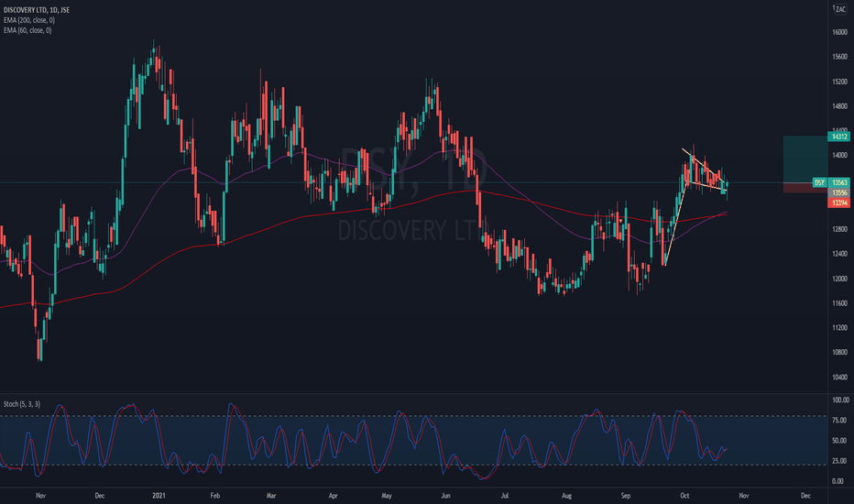Click the grey 13556 price tag
Image resolution: width=854 pixels, height=504 pixels.
(838, 192)
